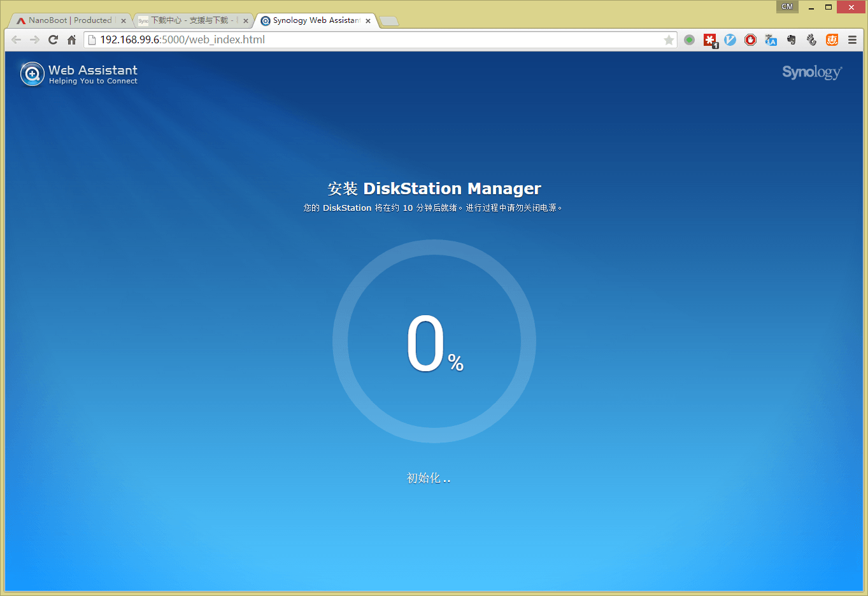Click the LastPass extension icon
This screenshot has width=868, height=596.
(x=709, y=40)
